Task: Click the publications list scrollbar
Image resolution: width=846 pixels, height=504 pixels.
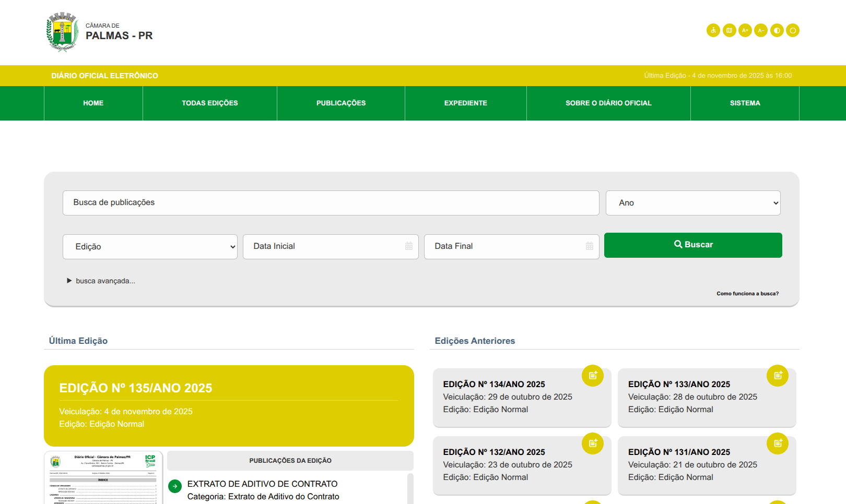Action: 410,489
